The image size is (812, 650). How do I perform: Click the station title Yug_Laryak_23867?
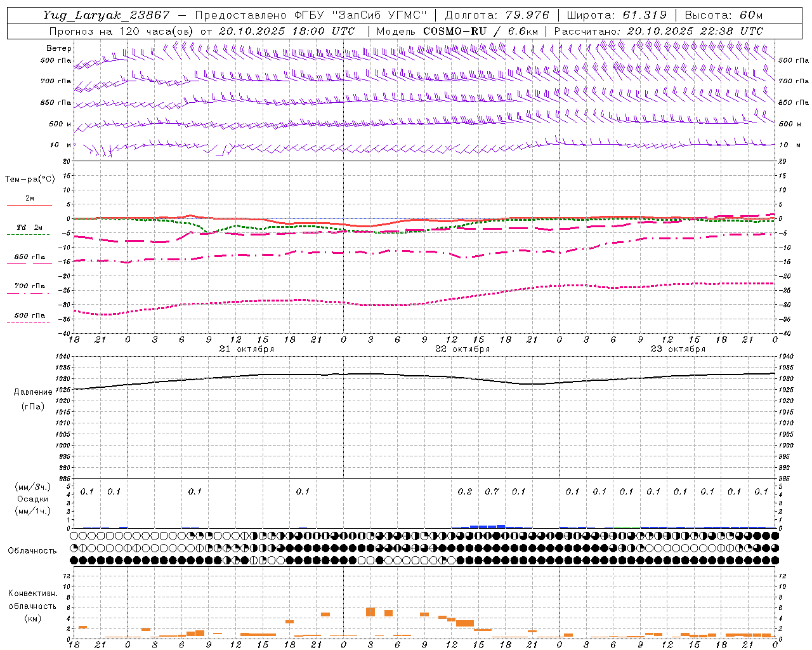tap(107, 15)
